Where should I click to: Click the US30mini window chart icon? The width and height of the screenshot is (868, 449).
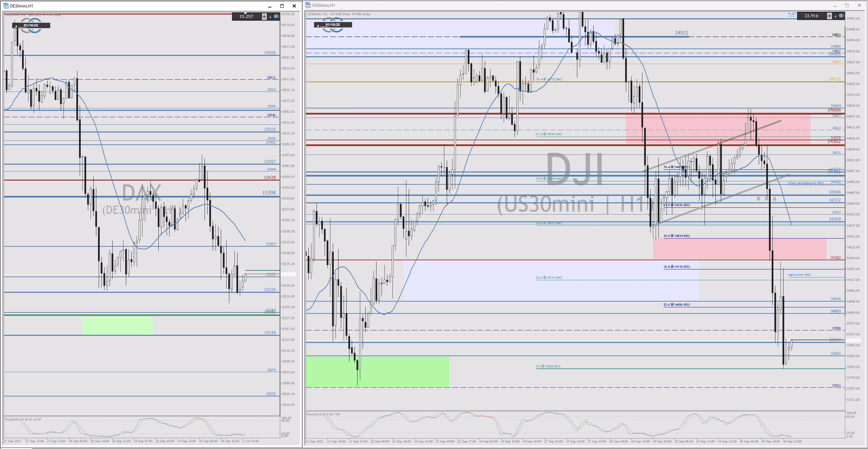click(308, 5)
